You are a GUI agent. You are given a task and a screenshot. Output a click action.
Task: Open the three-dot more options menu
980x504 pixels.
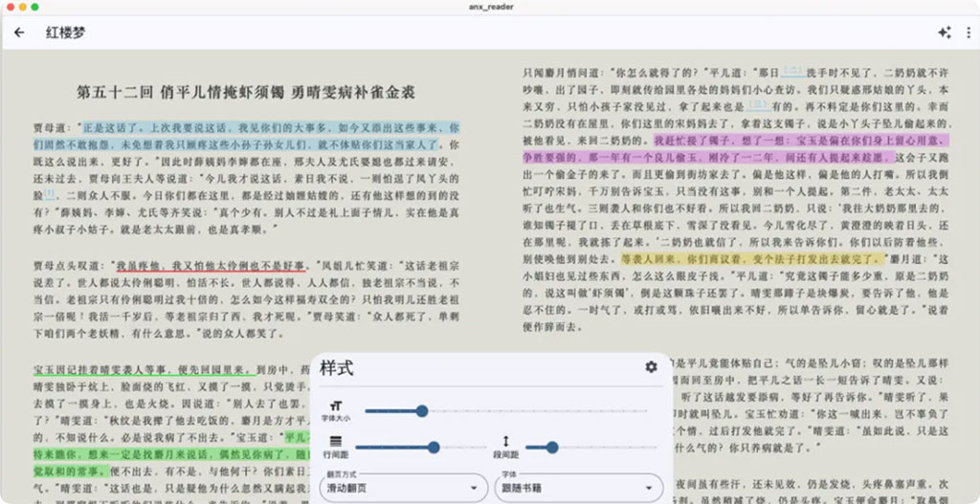[x=969, y=33]
